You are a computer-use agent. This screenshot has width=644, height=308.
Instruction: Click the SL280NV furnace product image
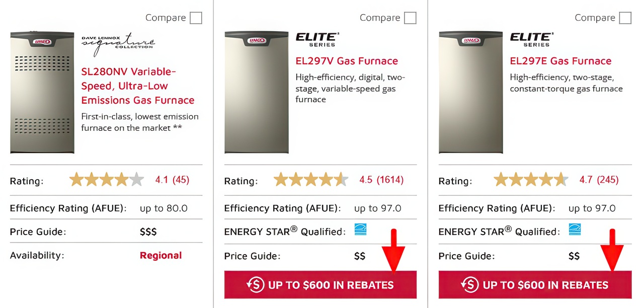(x=42, y=93)
